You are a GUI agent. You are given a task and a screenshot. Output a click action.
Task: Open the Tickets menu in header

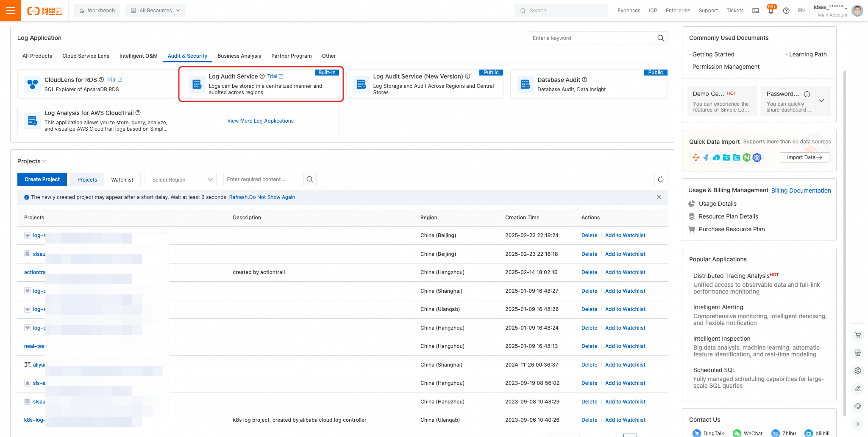[735, 11]
